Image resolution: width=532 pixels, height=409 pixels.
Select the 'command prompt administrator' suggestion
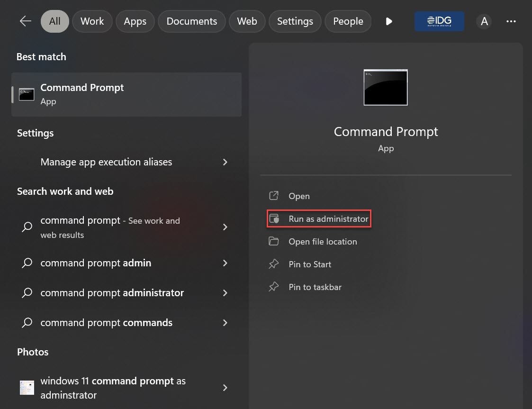[x=126, y=293]
